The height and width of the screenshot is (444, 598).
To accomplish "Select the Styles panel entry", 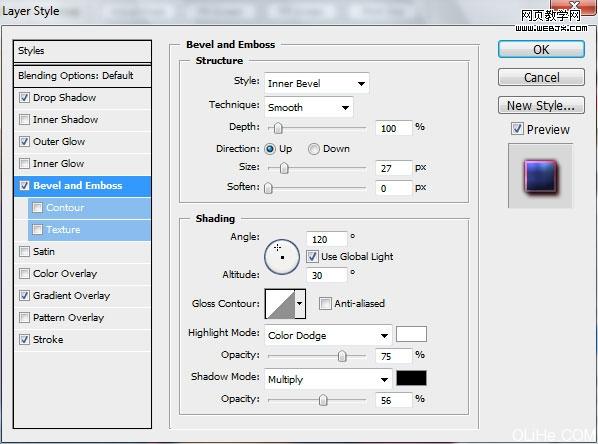I will [82, 51].
